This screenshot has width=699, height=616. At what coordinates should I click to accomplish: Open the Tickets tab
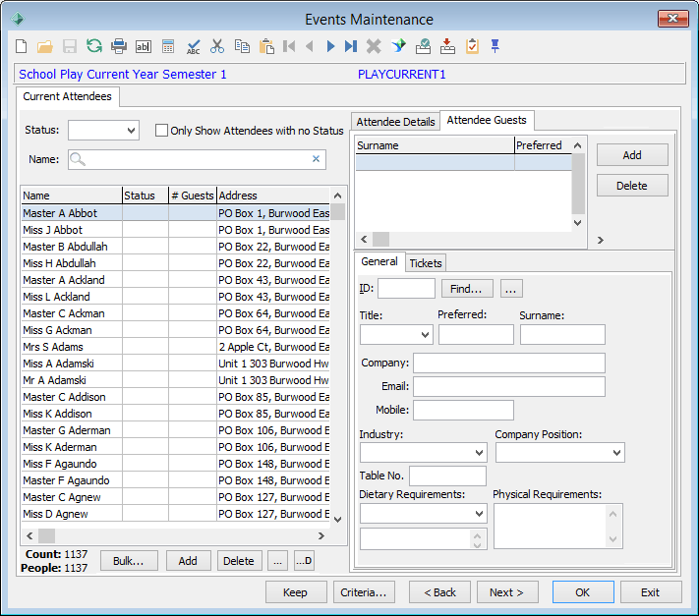click(x=426, y=263)
